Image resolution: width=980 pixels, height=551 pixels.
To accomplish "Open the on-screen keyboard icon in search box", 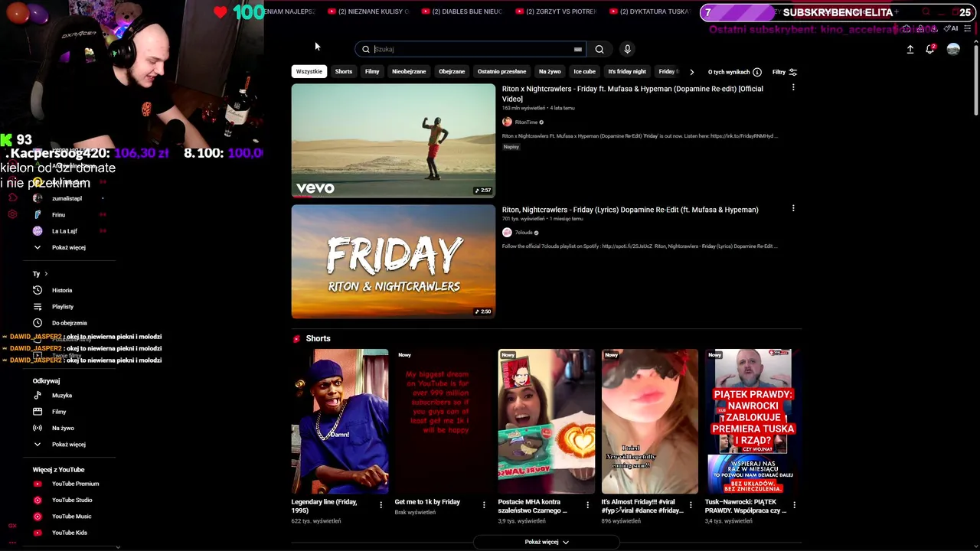I will pyautogui.click(x=577, y=49).
